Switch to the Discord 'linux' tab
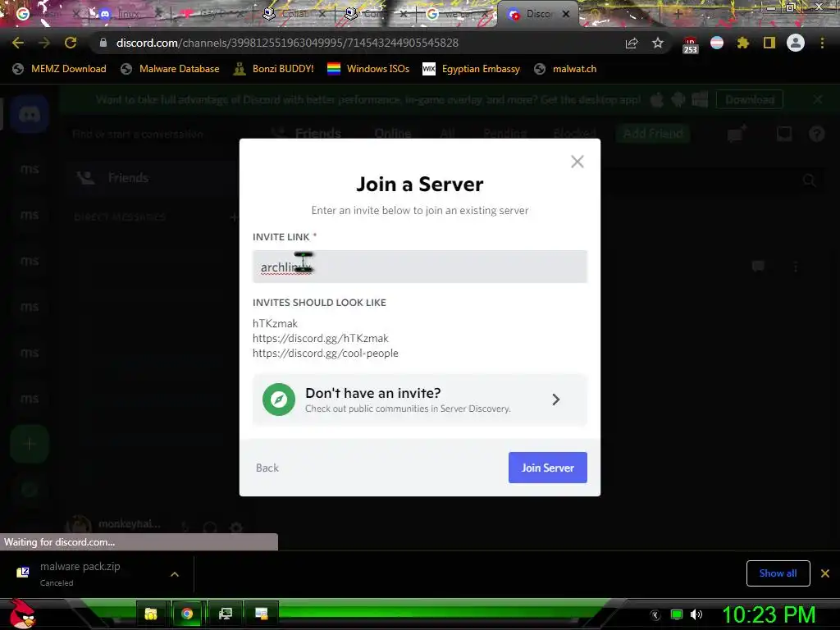The width and height of the screenshot is (840, 630). (x=127, y=14)
